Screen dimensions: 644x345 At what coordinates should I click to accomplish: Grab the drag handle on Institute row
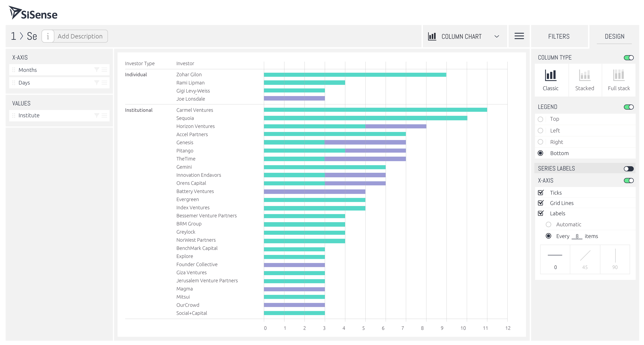click(14, 115)
